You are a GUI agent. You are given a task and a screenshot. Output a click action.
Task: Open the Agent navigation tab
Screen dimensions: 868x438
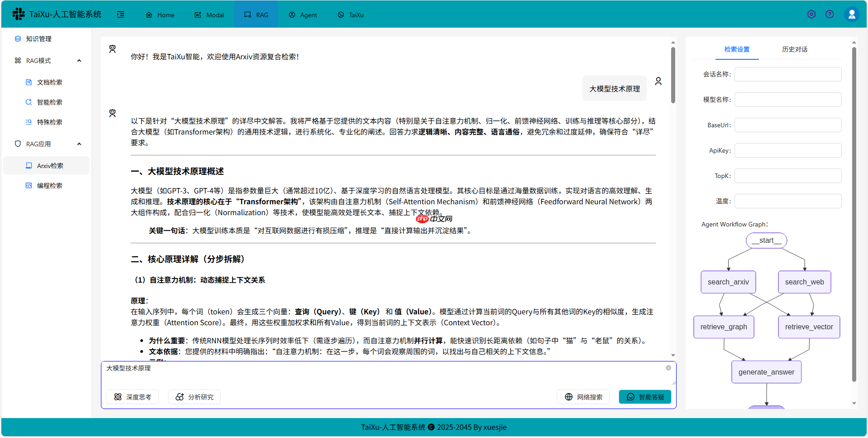303,14
